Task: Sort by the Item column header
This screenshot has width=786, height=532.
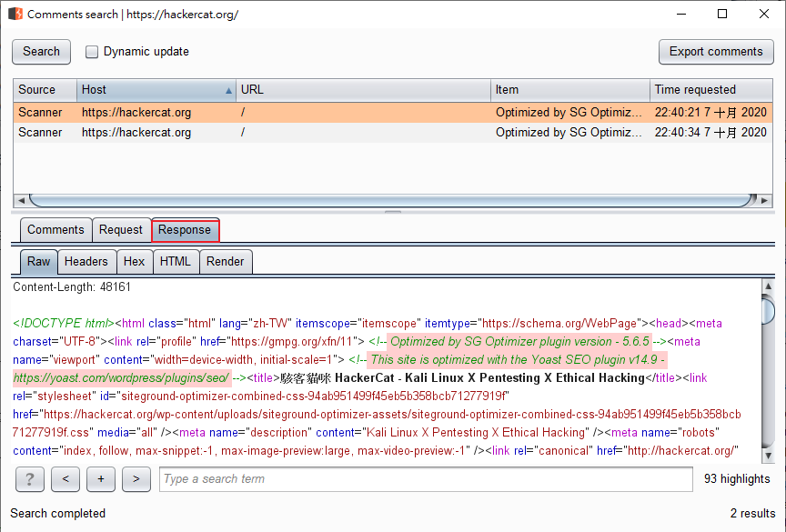Action: 570,90
